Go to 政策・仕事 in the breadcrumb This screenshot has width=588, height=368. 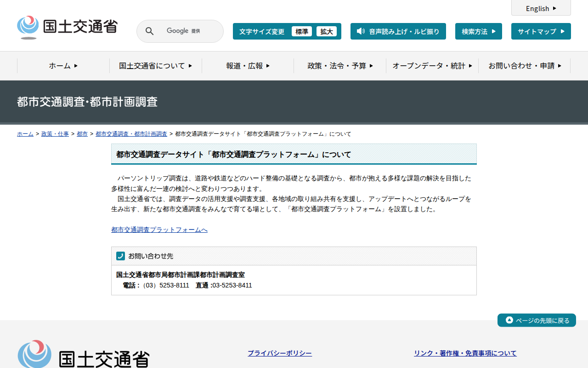pyautogui.click(x=55, y=134)
